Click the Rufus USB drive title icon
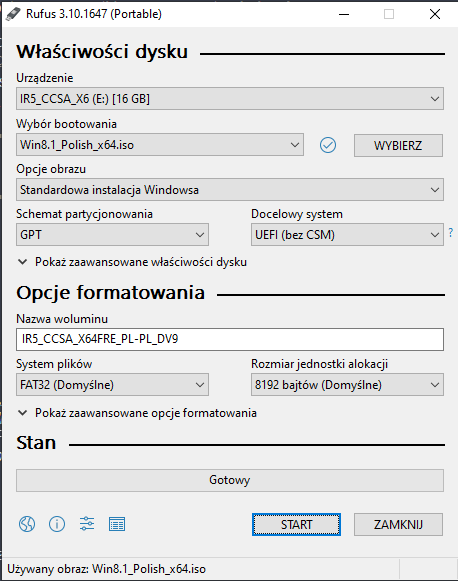Viewport: 458px width, 581px height. [13, 14]
